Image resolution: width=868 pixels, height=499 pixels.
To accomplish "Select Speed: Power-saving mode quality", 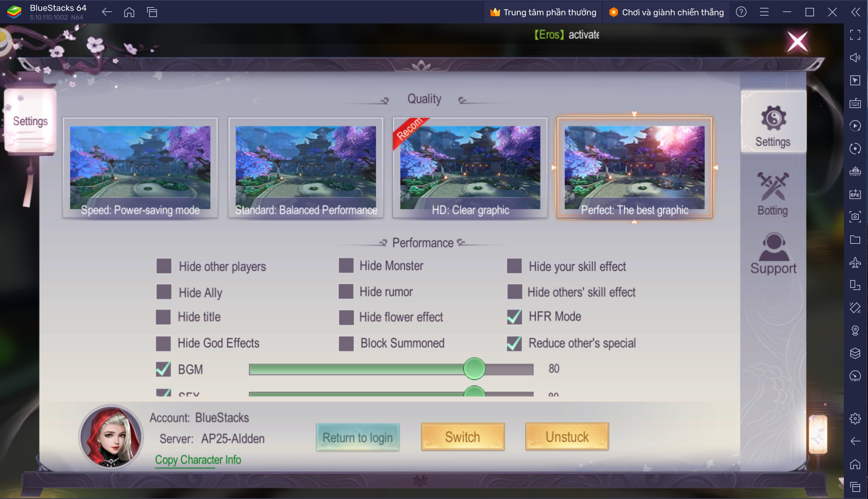I will (x=140, y=169).
